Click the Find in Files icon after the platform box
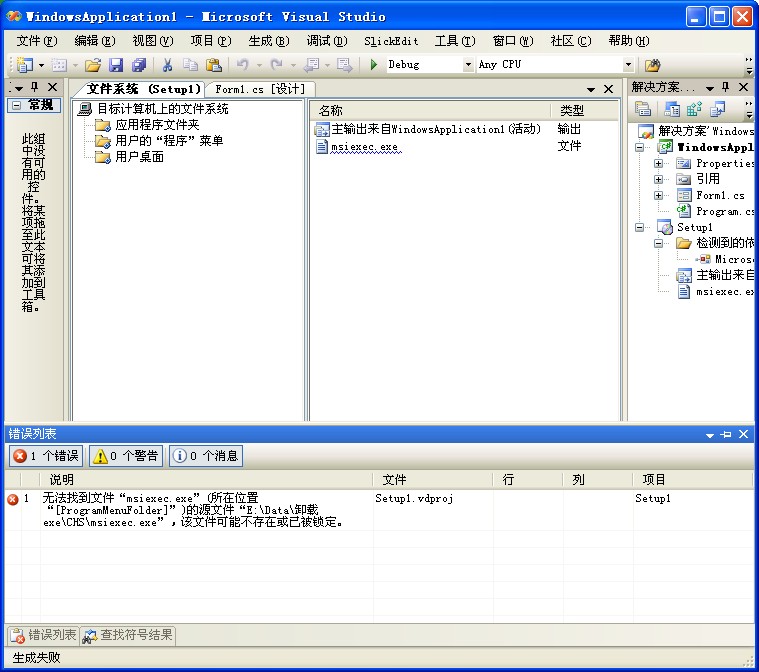Viewport: 759px width, 672px height. point(653,64)
